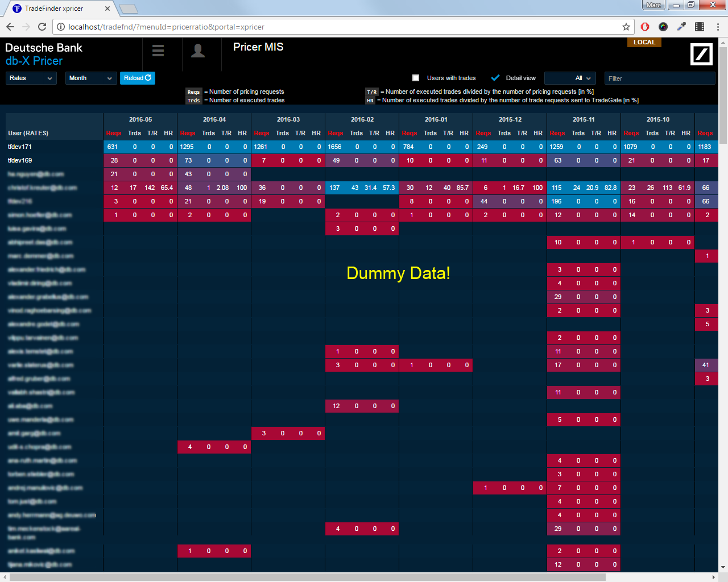Click the Deutsche Bank logo icon
Viewport: 728px width, 582px height.
pos(701,54)
